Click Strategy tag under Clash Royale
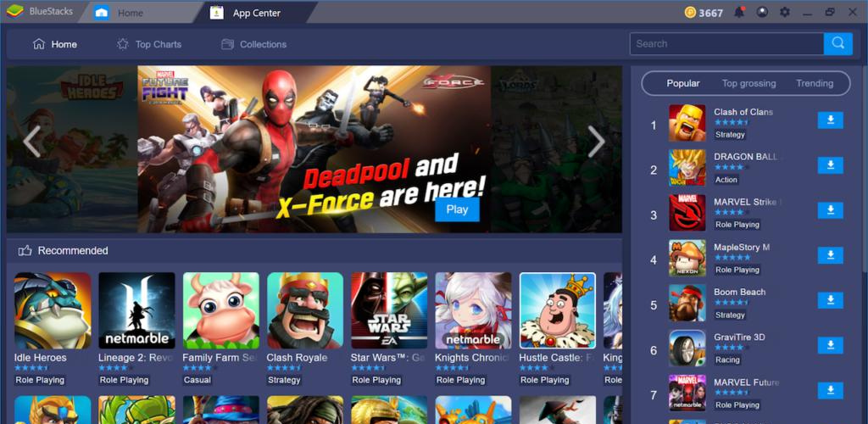The height and width of the screenshot is (424, 868). [x=284, y=380]
